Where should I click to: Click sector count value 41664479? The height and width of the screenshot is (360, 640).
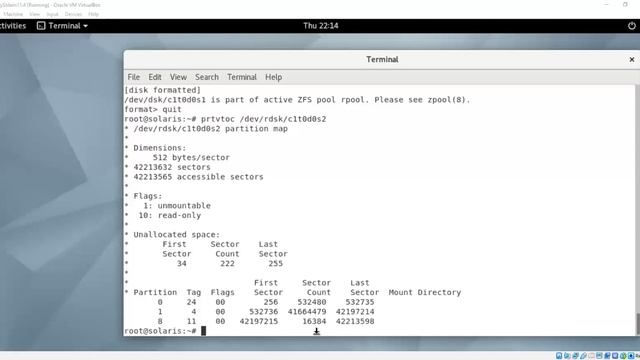[307, 312]
